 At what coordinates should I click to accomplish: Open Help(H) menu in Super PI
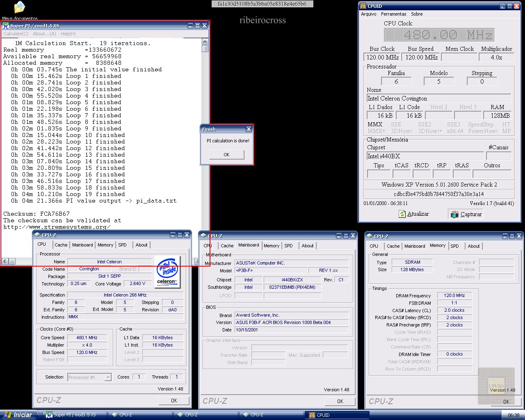68,34
